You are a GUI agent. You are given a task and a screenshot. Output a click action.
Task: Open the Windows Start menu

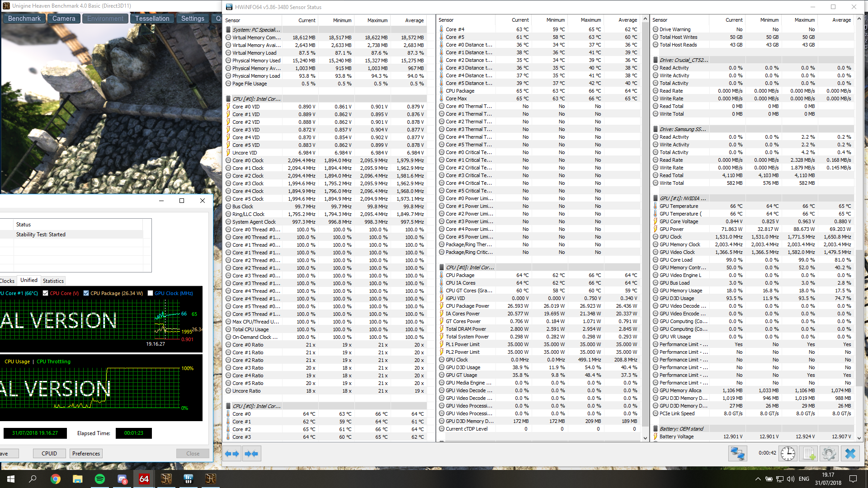click(11, 479)
